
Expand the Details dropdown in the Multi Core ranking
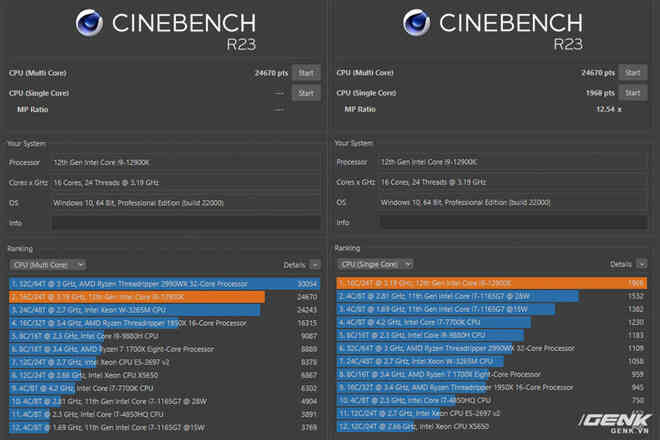tap(315, 265)
